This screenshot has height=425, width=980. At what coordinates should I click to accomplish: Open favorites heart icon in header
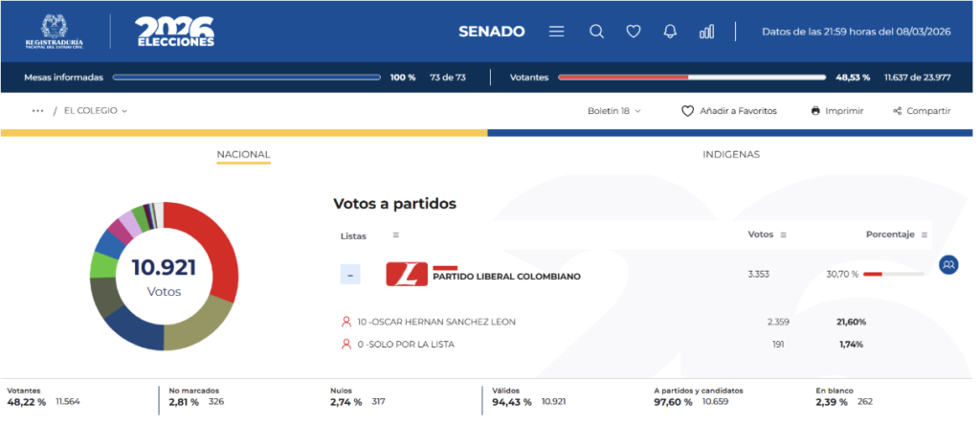pos(633,32)
